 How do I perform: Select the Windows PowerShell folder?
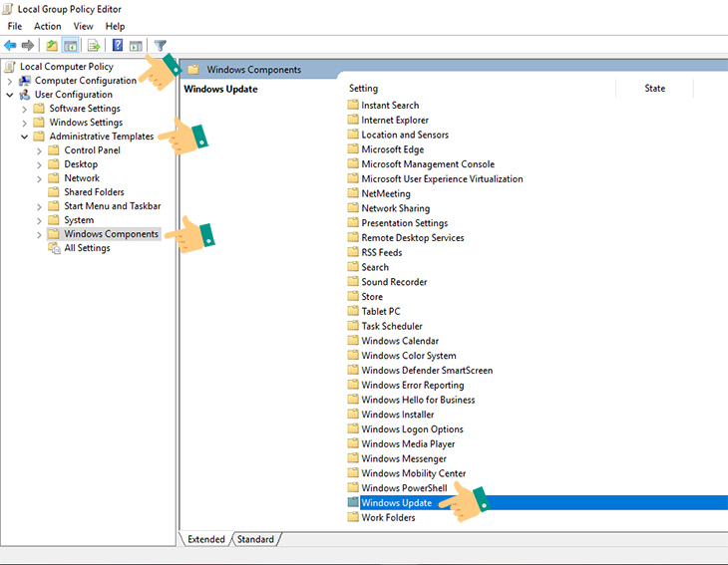404,488
